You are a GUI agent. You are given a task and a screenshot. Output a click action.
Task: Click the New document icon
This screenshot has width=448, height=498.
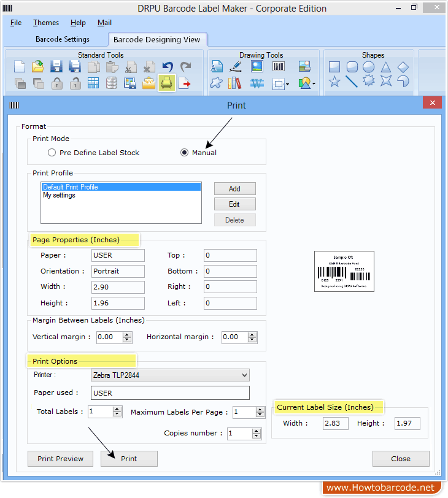tap(20, 67)
